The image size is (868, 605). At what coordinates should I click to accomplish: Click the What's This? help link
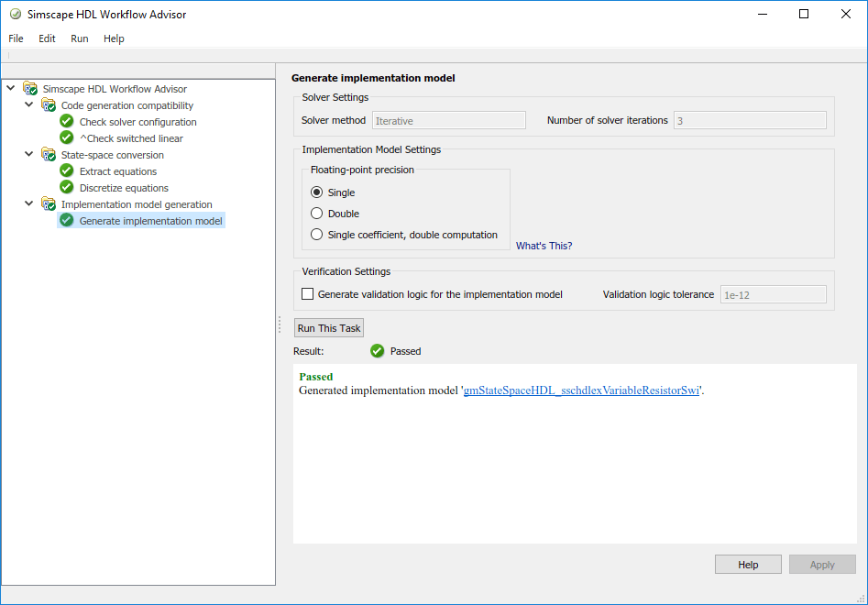tap(544, 246)
